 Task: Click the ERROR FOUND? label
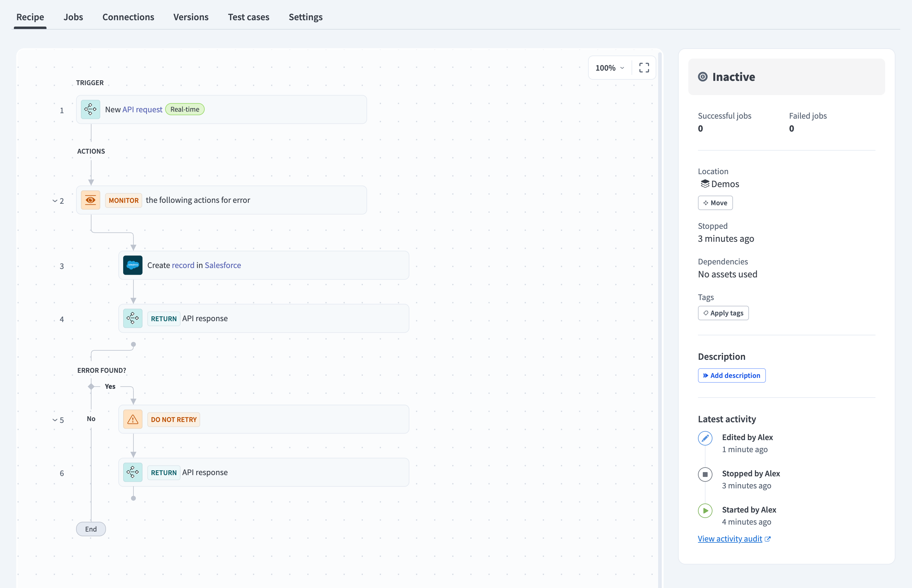[101, 370]
